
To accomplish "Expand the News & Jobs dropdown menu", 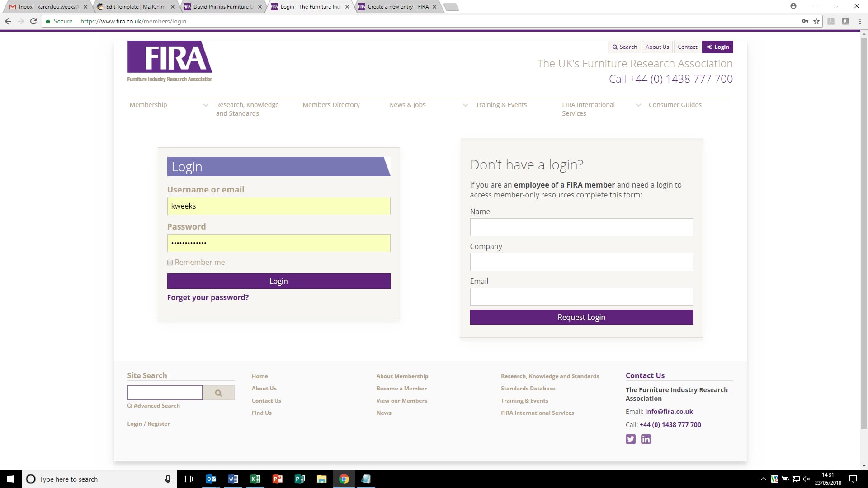I will coord(465,105).
